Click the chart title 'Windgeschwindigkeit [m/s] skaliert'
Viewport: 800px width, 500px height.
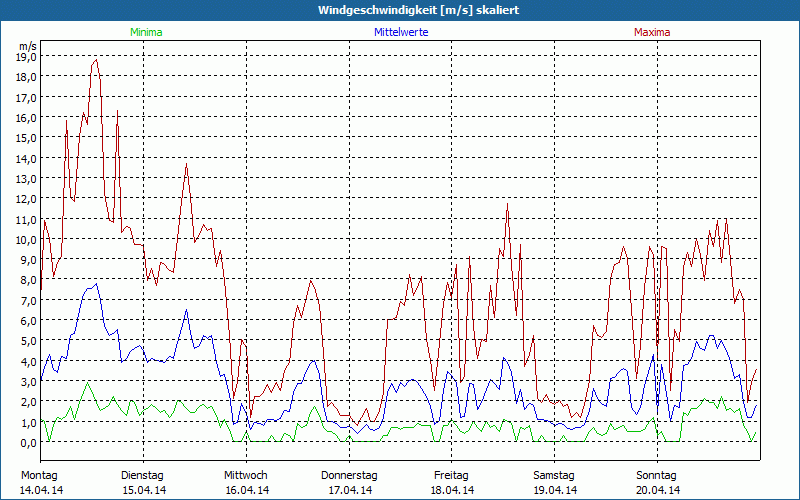tap(418, 10)
